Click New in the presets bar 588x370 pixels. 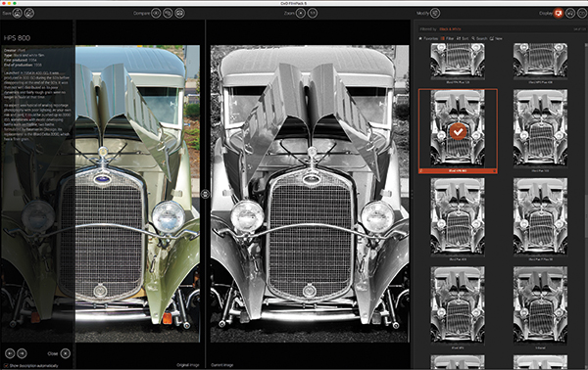[496, 38]
